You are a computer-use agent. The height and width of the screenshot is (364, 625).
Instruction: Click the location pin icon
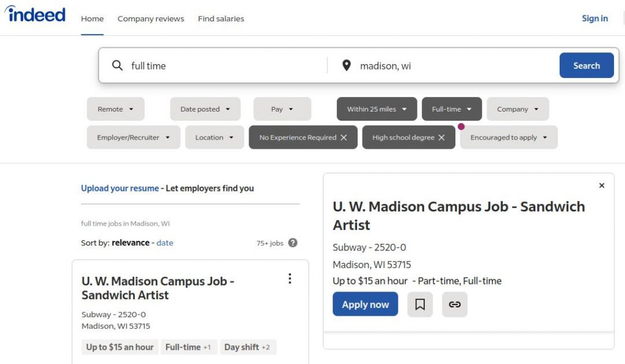[347, 65]
